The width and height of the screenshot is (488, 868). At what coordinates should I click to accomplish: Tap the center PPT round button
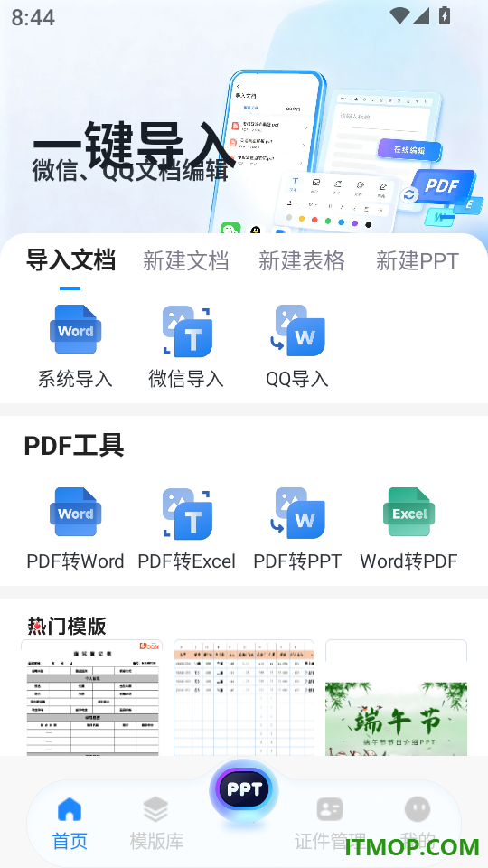tap(243, 789)
